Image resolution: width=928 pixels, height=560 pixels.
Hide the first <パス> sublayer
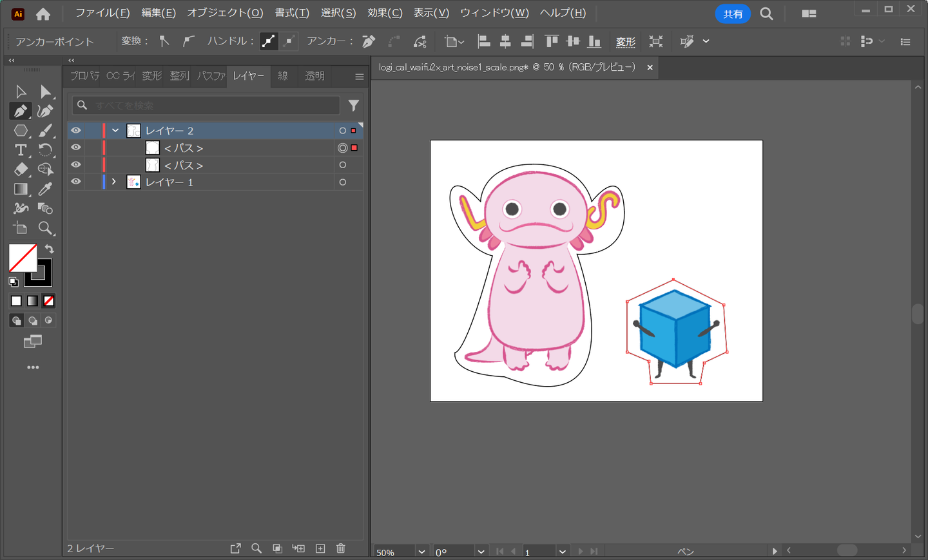tap(76, 148)
